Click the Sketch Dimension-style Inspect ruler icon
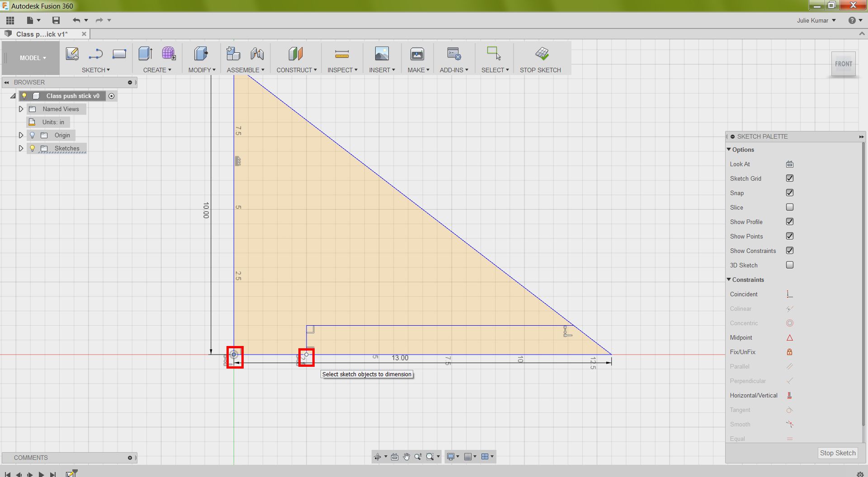This screenshot has width=868, height=477. click(342, 53)
